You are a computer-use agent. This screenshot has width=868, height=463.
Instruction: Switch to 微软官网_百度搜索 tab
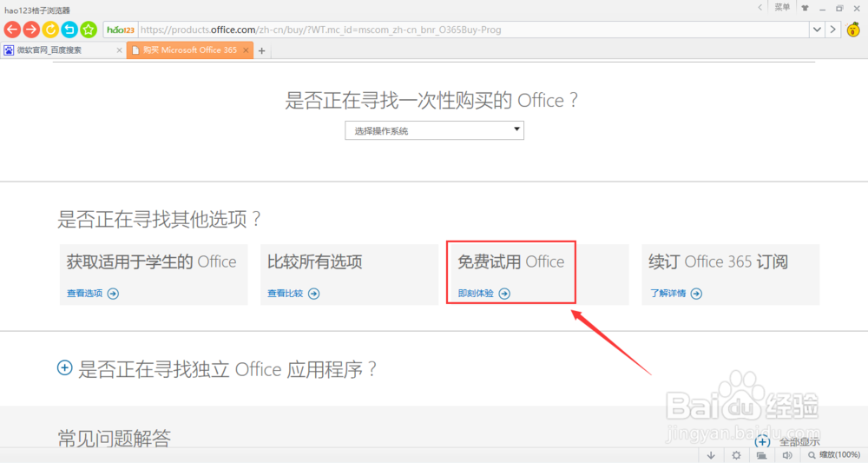coord(63,50)
